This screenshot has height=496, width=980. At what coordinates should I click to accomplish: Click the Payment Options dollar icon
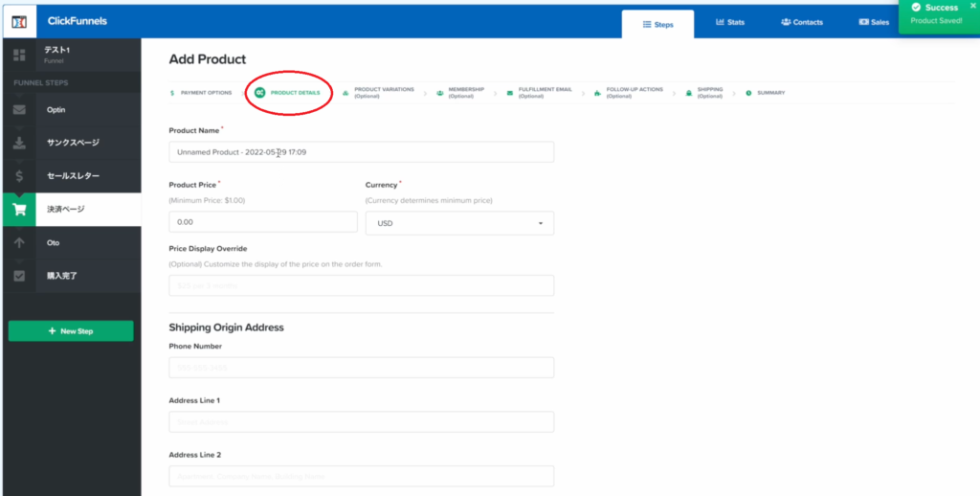[172, 93]
